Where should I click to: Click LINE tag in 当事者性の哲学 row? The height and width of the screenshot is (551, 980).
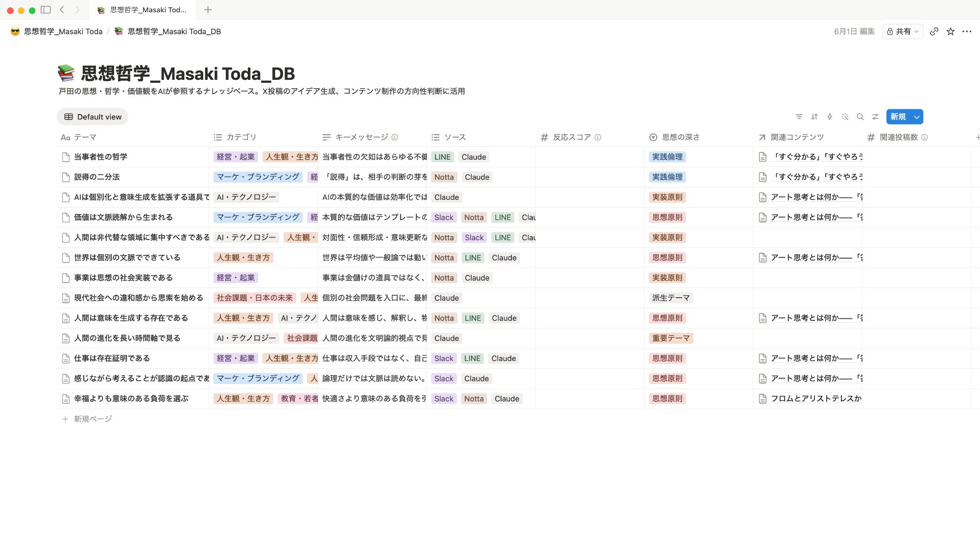[x=442, y=157]
